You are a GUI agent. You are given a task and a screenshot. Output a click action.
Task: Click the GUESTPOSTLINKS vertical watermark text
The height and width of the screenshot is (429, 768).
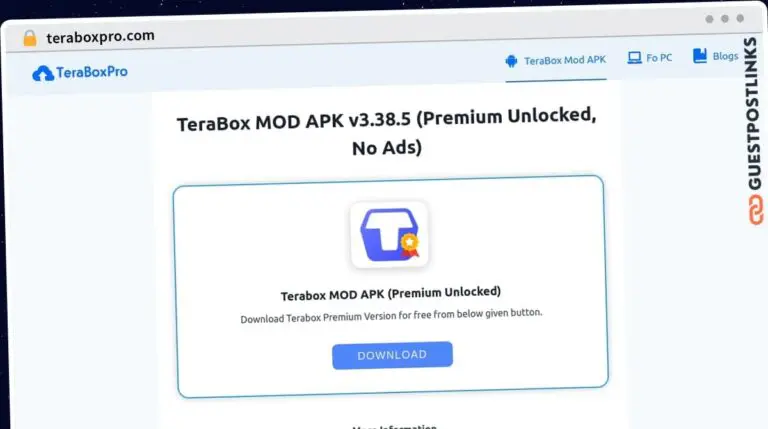pos(753,113)
